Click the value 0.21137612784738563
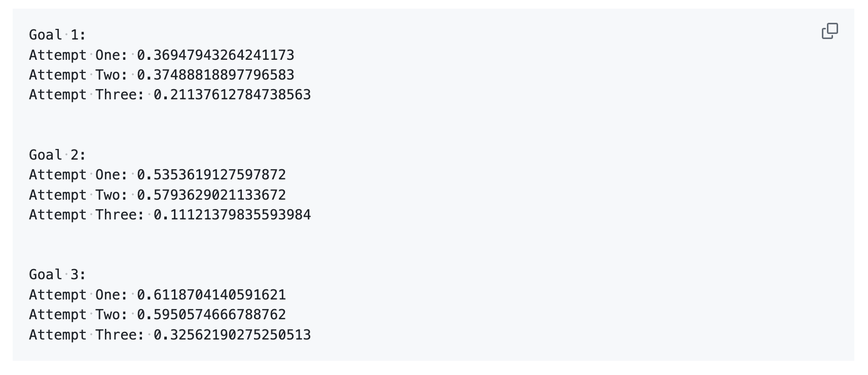Image resolution: width=868 pixels, height=375 pixels. tap(232, 95)
